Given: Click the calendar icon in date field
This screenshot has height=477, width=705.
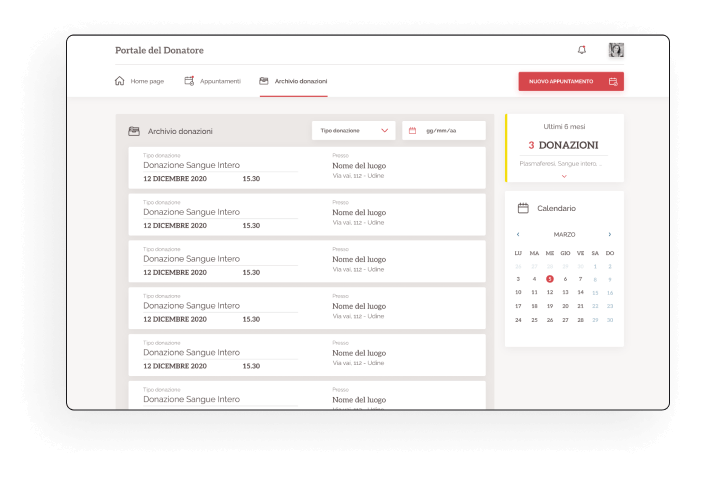Looking at the screenshot, I should pos(412,131).
